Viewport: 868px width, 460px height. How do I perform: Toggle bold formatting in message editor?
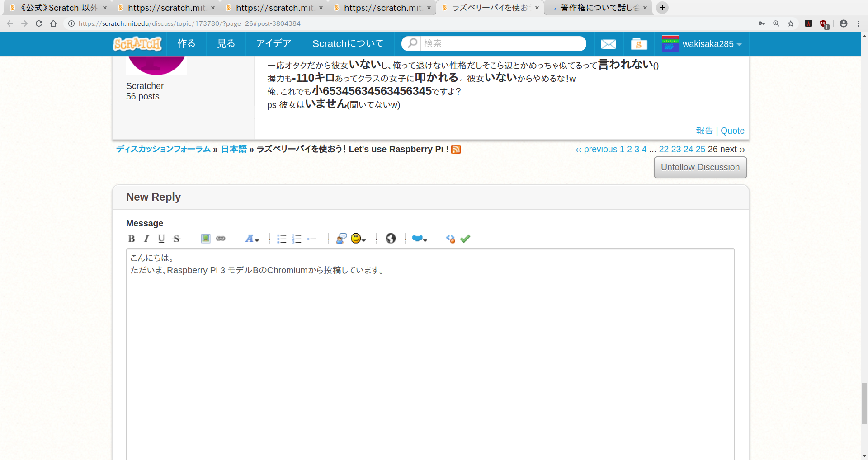click(x=132, y=239)
